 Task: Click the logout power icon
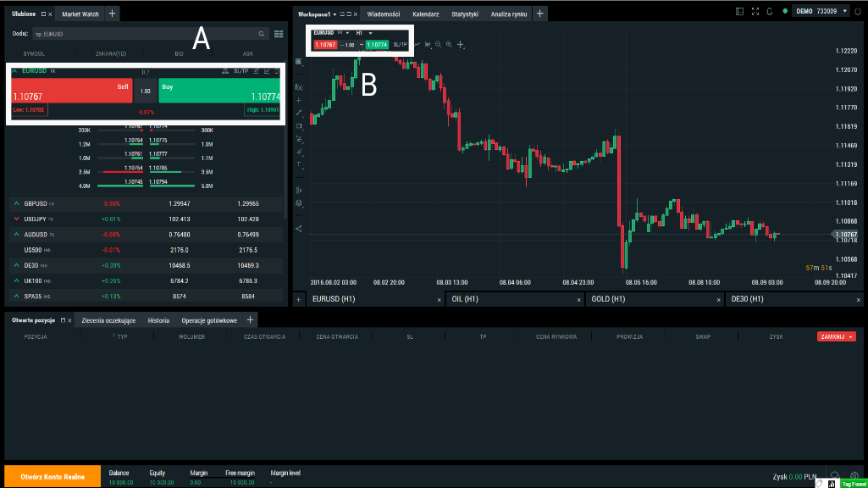point(858,11)
